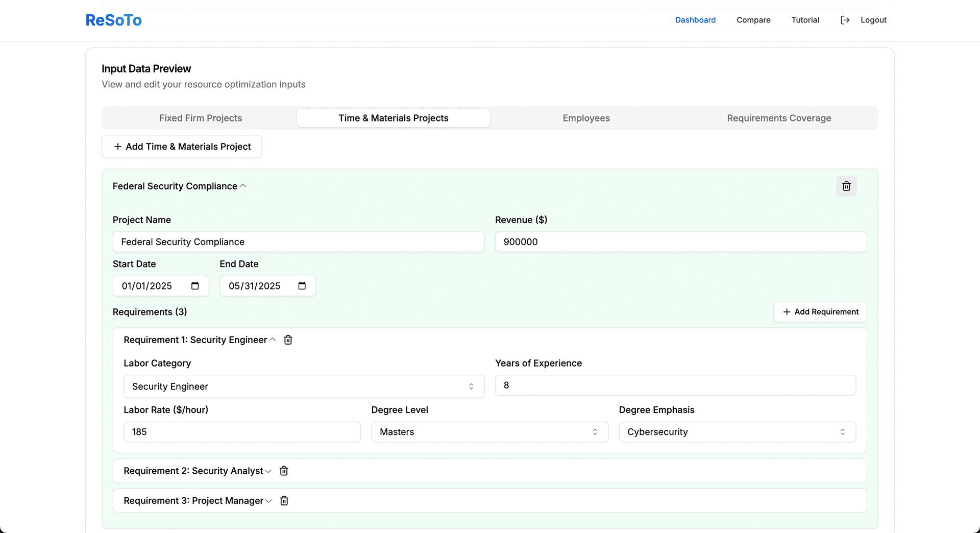
Task: Click the Revenue ($) input field
Action: (x=680, y=242)
